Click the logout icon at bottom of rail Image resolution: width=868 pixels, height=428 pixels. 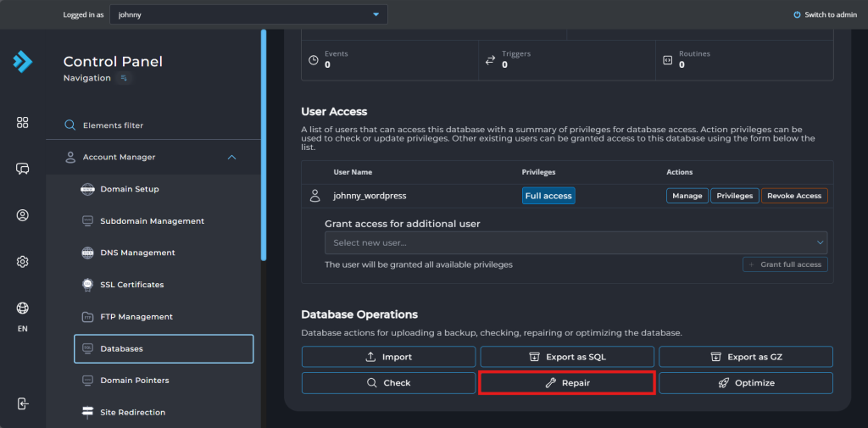(x=23, y=403)
